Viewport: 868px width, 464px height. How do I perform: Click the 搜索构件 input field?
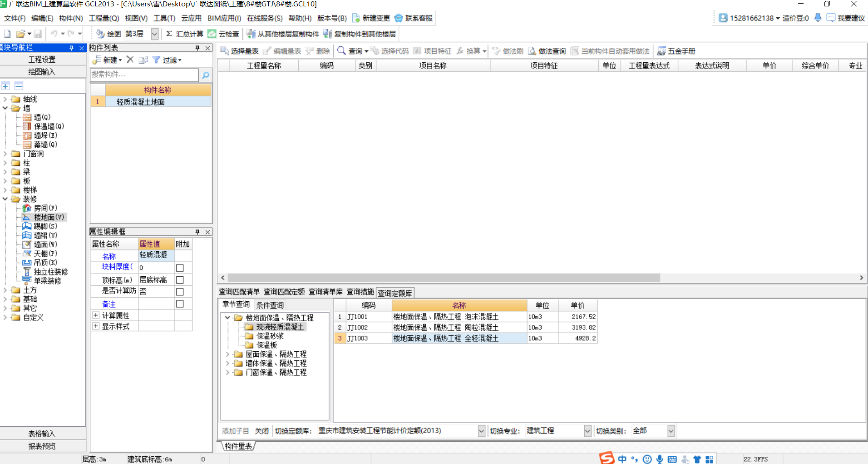tap(144, 75)
